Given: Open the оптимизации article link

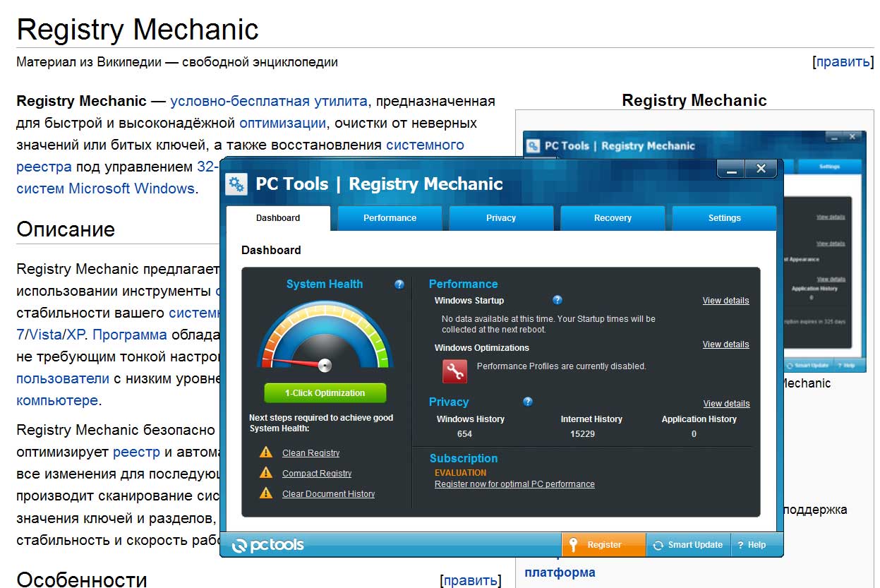Looking at the screenshot, I should tap(282, 123).
